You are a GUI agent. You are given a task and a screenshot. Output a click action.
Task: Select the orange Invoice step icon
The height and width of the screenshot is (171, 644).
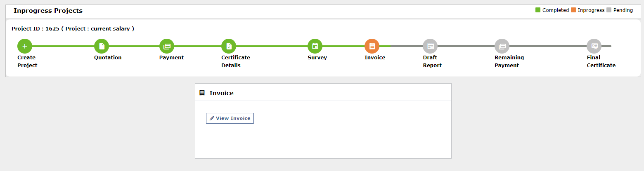coord(372,46)
